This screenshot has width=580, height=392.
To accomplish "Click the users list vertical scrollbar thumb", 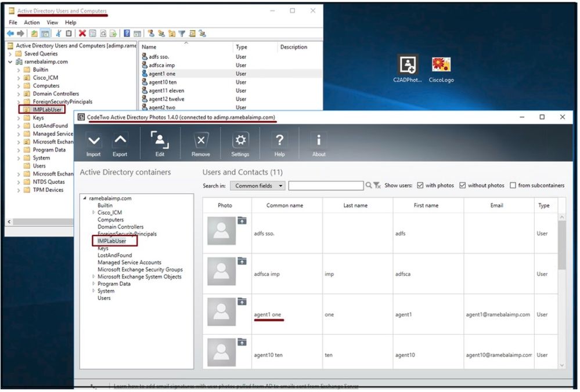I will tap(561, 245).
